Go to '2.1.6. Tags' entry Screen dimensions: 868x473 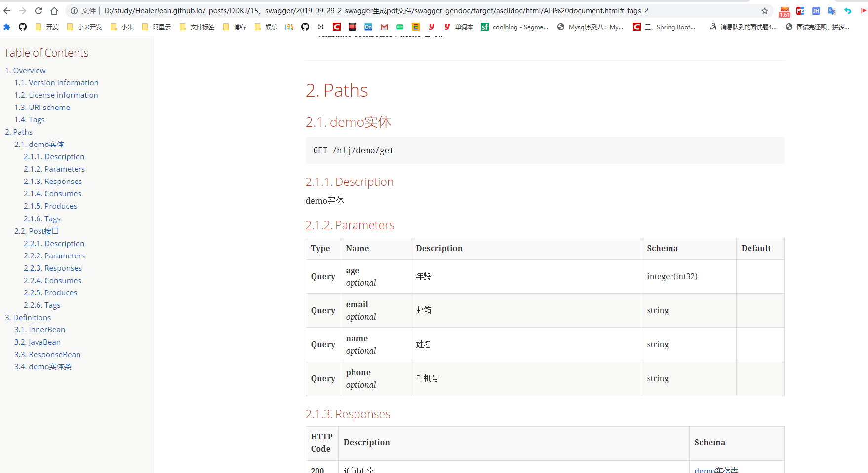pyautogui.click(x=42, y=219)
